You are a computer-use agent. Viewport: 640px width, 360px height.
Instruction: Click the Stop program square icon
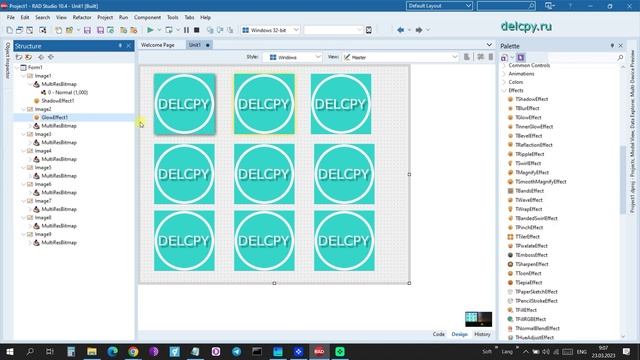197,30
